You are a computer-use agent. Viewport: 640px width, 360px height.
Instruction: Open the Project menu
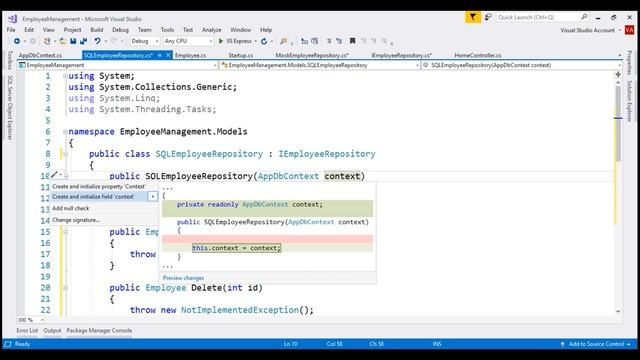pyautogui.click(x=72, y=30)
